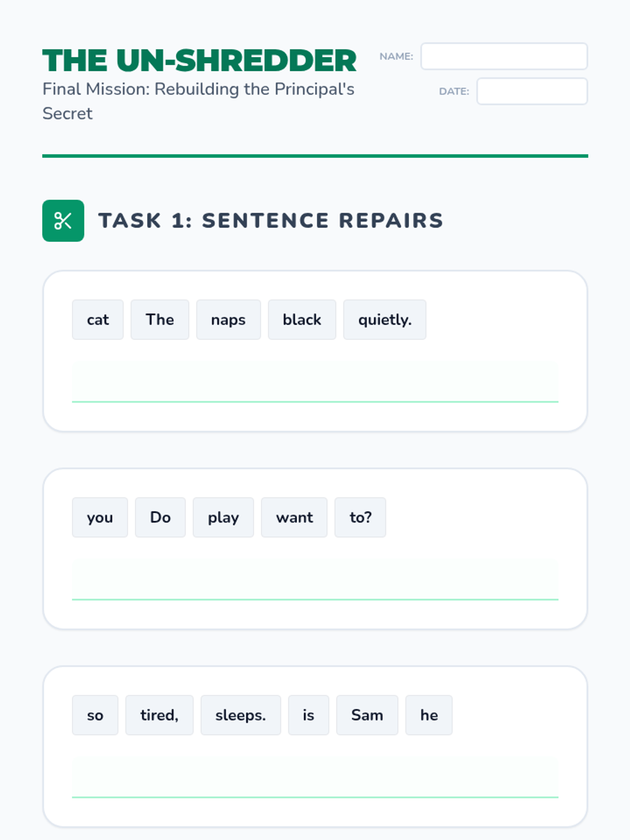Pick the 'naps' word tile

pyautogui.click(x=228, y=320)
